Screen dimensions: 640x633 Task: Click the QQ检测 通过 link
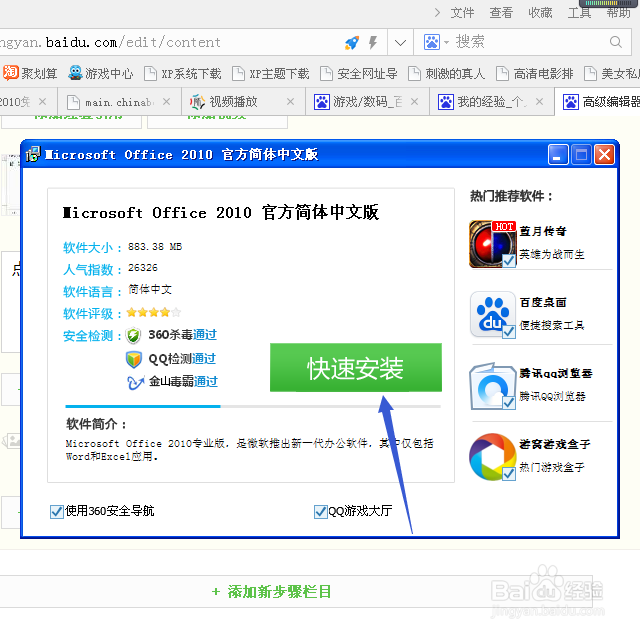[204, 359]
